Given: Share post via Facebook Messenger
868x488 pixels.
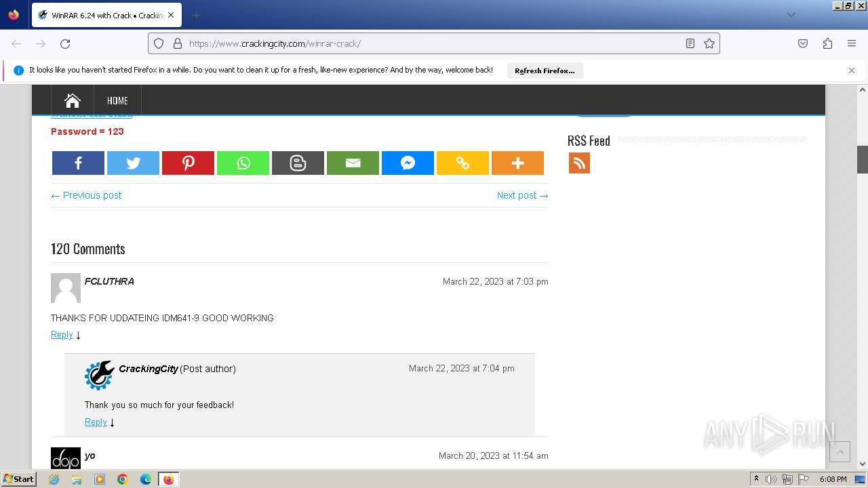Looking at the screenshot, I should 408,163.
